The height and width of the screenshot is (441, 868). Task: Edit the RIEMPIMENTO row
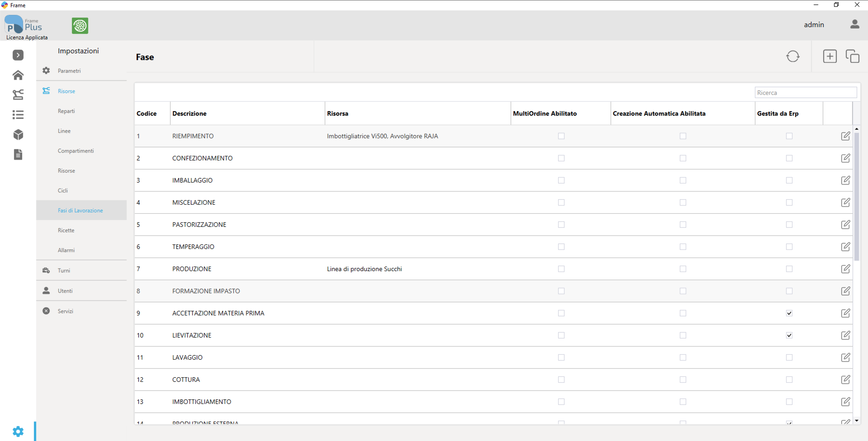(845, 136)
